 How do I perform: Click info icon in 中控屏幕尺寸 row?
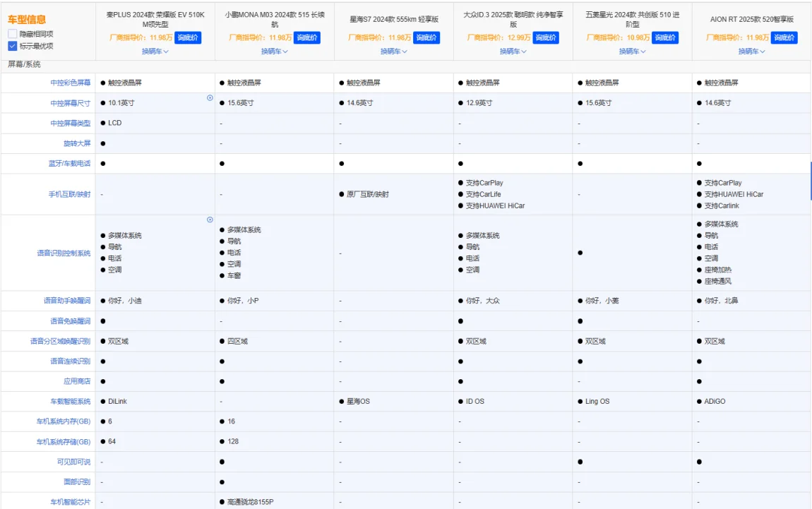(x=210, y=97)
